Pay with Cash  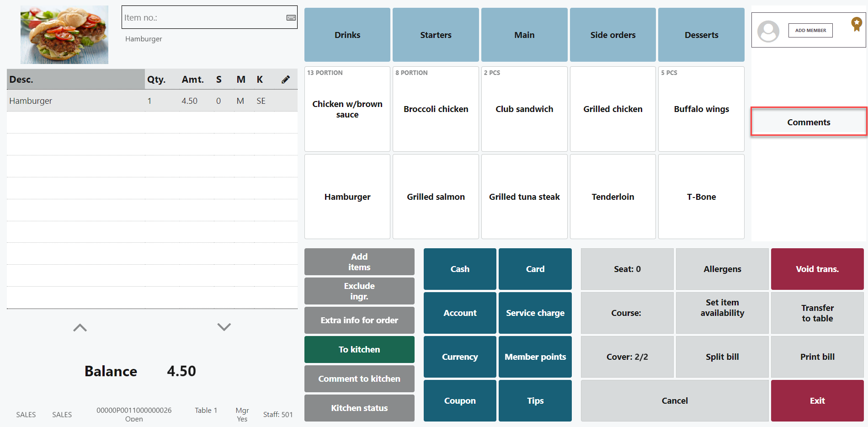tap(459, 269)
